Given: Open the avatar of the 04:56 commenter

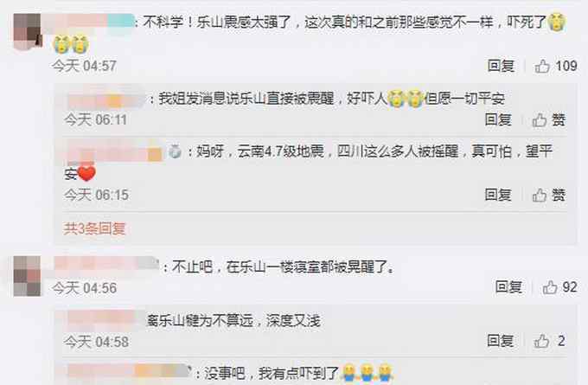Looking at the screenshot, I should click(x=27, y=276).
